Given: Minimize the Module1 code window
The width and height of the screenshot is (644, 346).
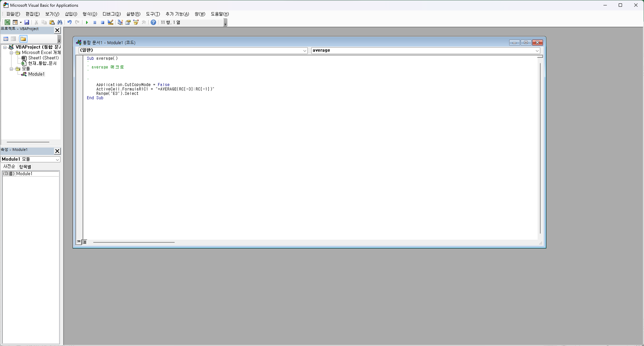Looking at the screenshot, I should click(515, 43).
